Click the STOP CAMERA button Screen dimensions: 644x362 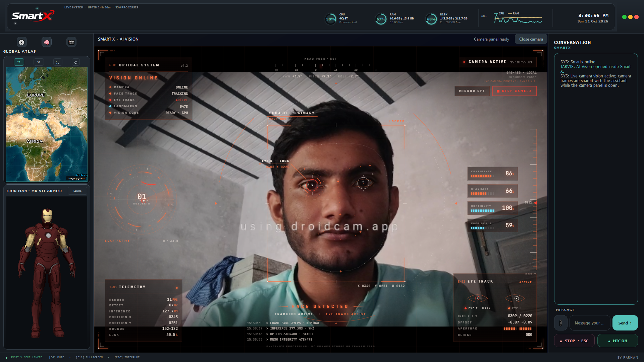tap(514, 91)
